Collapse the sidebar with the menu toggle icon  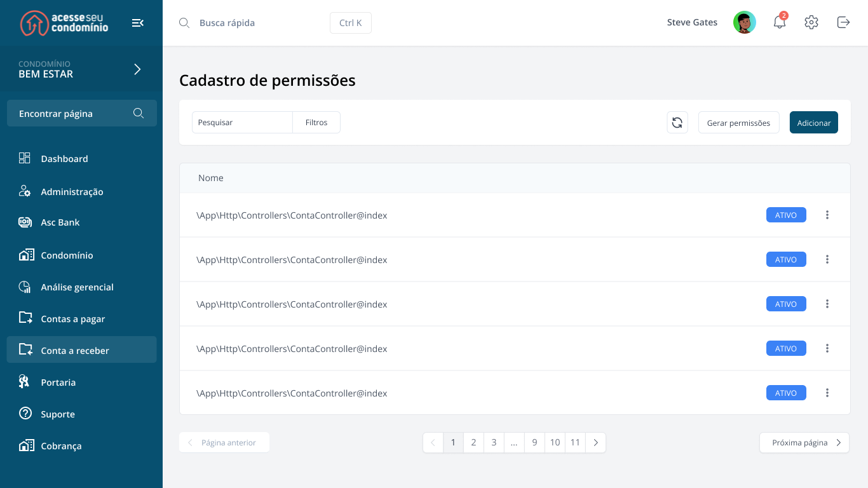click(x=138, y=23)
